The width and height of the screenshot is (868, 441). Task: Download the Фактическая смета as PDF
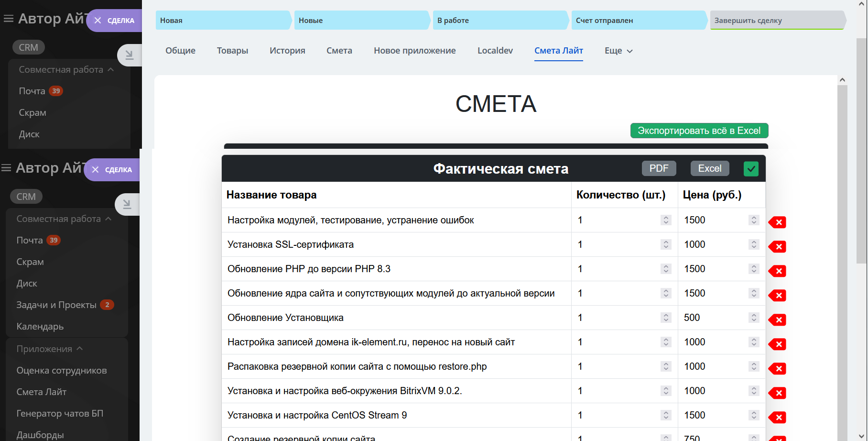click(x=659, y=168)
